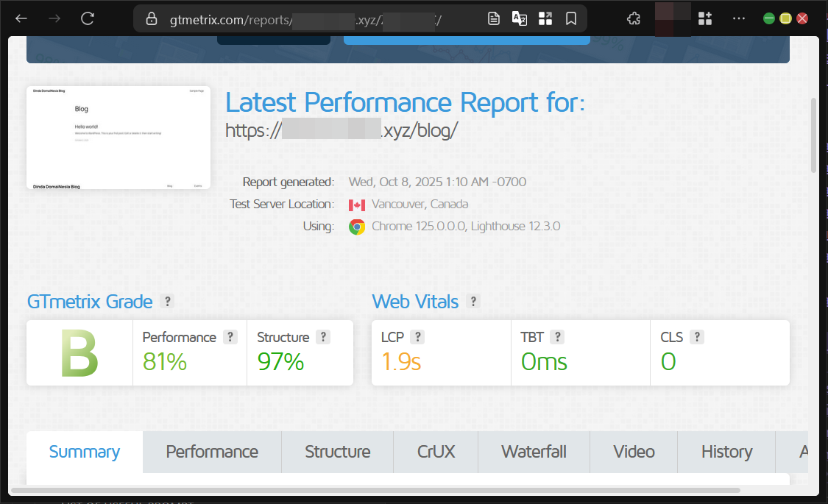Click the LCP help question mark

pos(419,337)
